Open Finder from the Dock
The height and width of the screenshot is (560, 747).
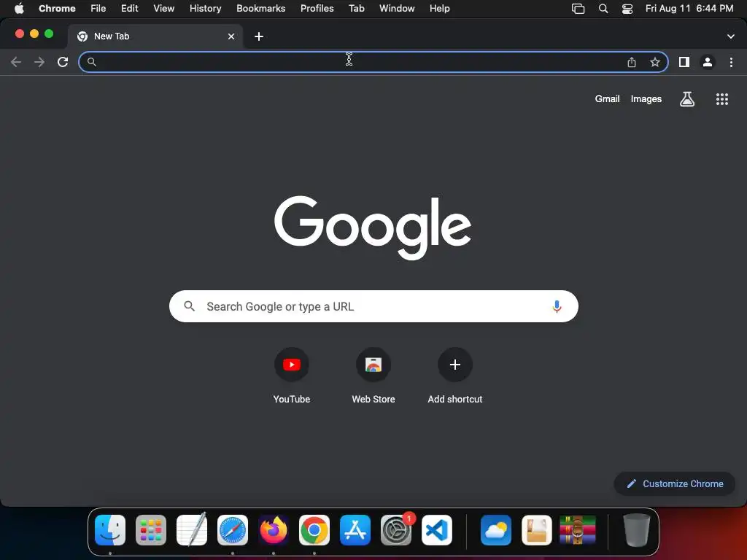pyautogui.click(x=110, y=530)
